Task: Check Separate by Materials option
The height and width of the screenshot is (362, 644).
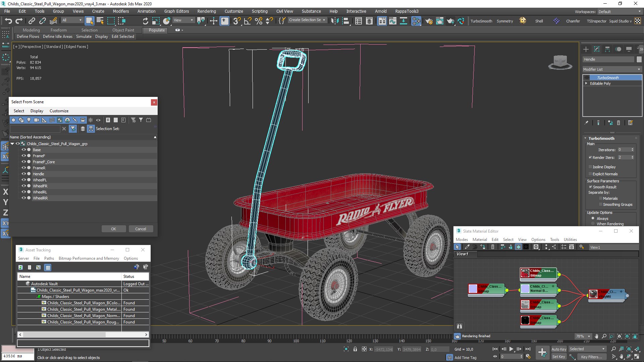Action: (x=601, y=198)
